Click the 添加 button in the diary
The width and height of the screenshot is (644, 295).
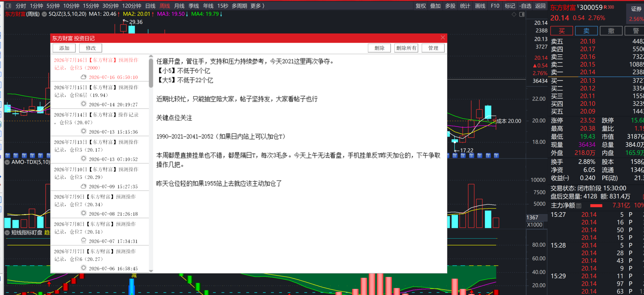(x=64, y=48)
